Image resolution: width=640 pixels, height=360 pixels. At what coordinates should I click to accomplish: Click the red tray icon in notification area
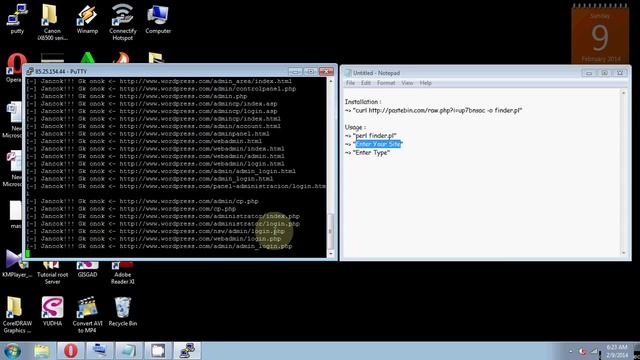pyautogui.click(x=582, y=351)
